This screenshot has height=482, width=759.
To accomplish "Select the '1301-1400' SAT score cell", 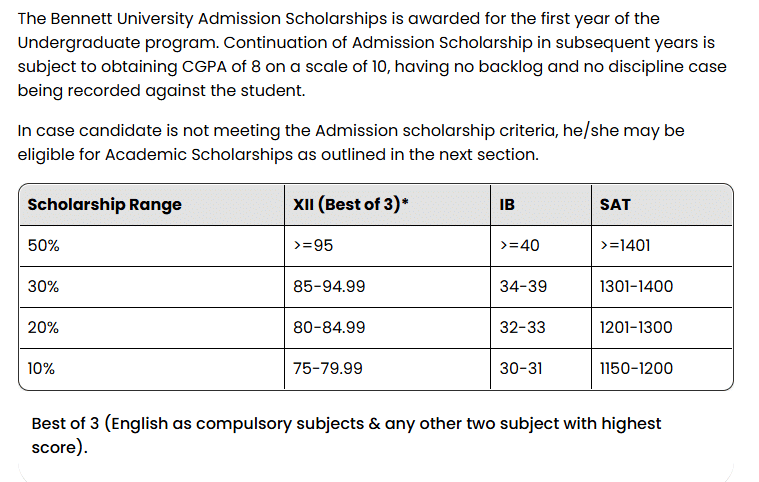I will (x=636, y=287).
